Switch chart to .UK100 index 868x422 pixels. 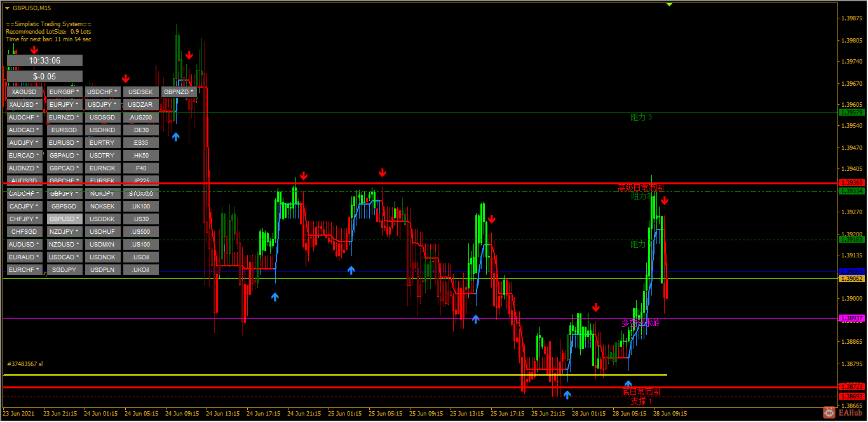pyautogui.click(x=140, y=207)
